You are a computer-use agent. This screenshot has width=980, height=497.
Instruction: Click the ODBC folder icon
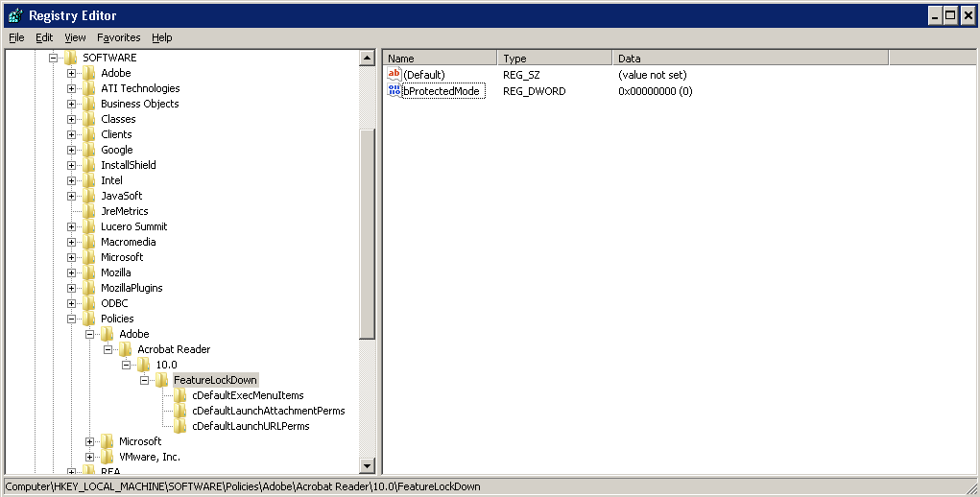click(88, 303)
